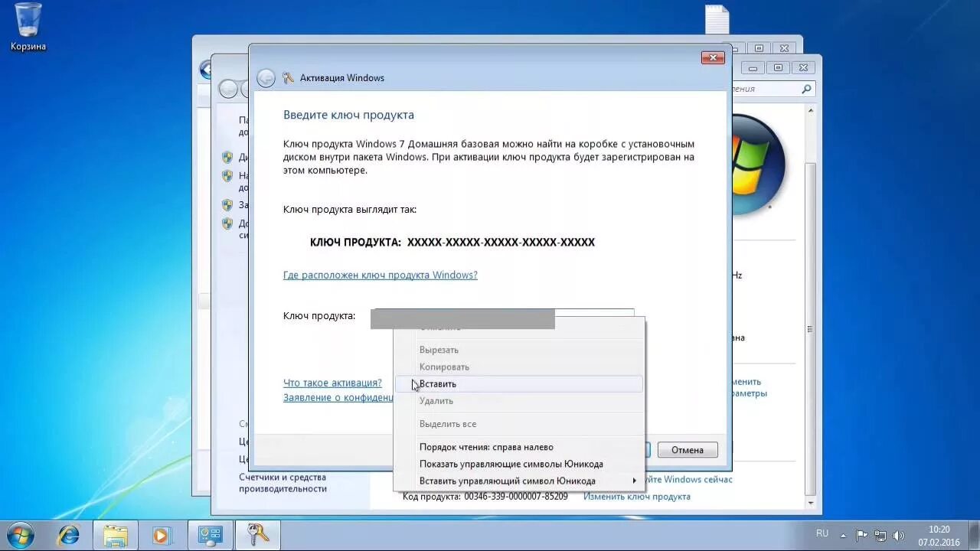Click the shield icon beside the 'На' sidebar link
The height and width of the screenshot is (551, 980).
[227, 175]
